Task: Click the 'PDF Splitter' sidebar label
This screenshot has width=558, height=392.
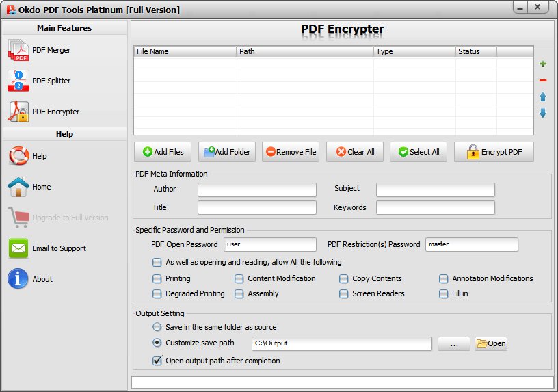Action: click(51, 81)
